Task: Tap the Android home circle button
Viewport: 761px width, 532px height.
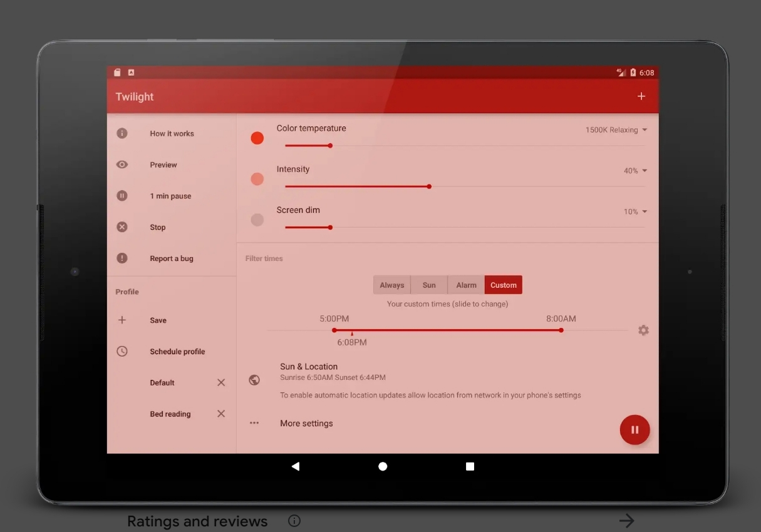Action: 383,466
